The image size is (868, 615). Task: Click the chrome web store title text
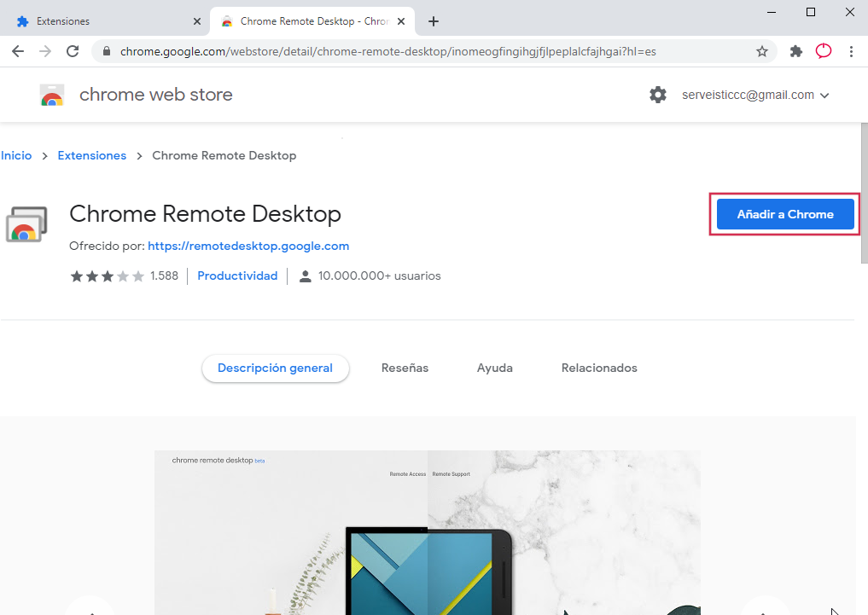tap(156, 95)
